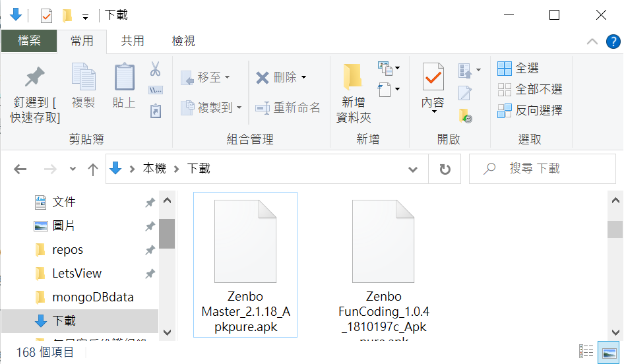This screenshot has width=624, height=364.
Task: Click the New folder quick access toolbar icon
Action: point(67,16)
